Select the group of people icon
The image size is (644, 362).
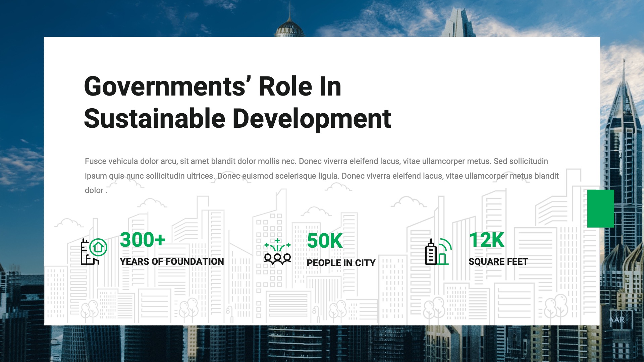point(278,259)
